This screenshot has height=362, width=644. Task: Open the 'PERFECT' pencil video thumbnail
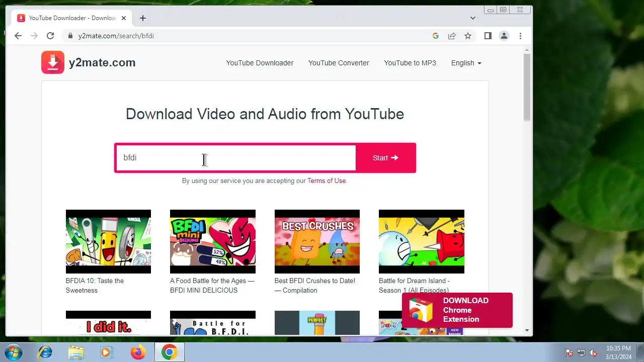(317, 323)
